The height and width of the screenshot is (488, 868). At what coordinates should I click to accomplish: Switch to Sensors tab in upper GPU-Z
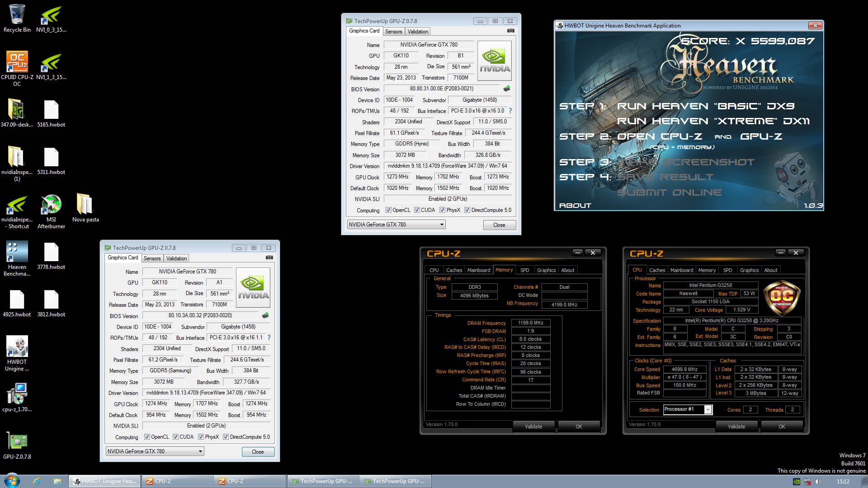393,32
